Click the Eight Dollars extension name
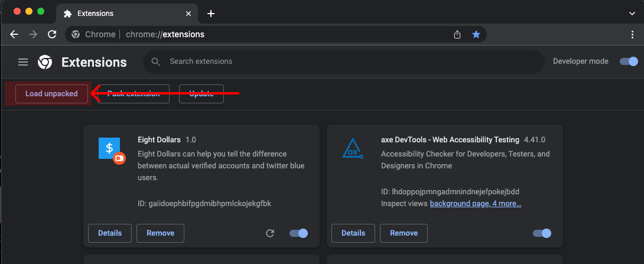The height and width of the screenshot is (264, 644). tap(160, 140)
